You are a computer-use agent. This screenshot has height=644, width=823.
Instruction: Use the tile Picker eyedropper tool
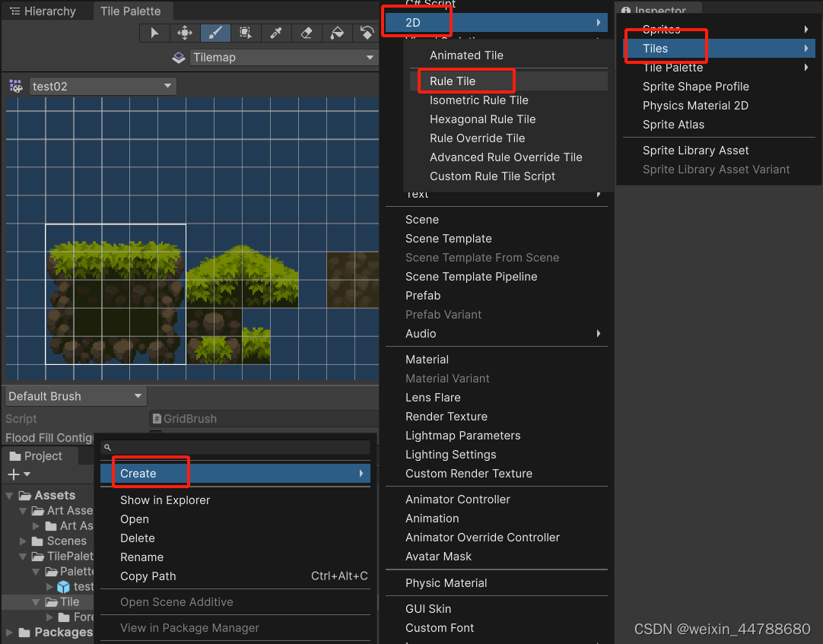click(275, 33)
